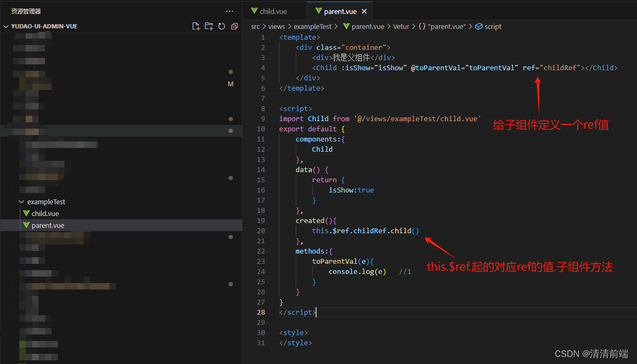
Task: Click the Vue icon beside child.vue tree row
Action: (x=26, y=213)
